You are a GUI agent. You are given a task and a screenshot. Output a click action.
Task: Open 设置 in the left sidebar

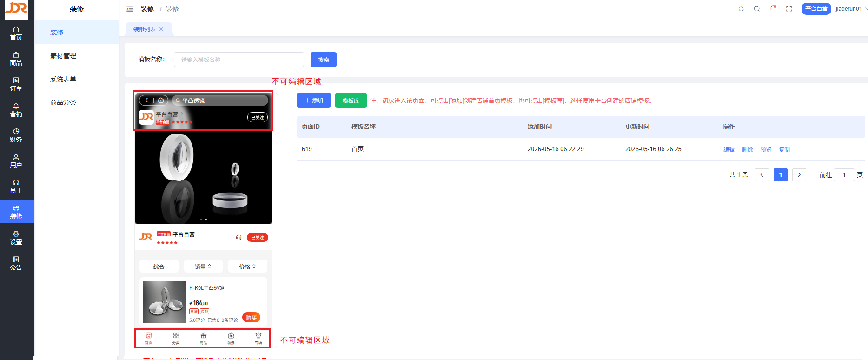point(16,238)
